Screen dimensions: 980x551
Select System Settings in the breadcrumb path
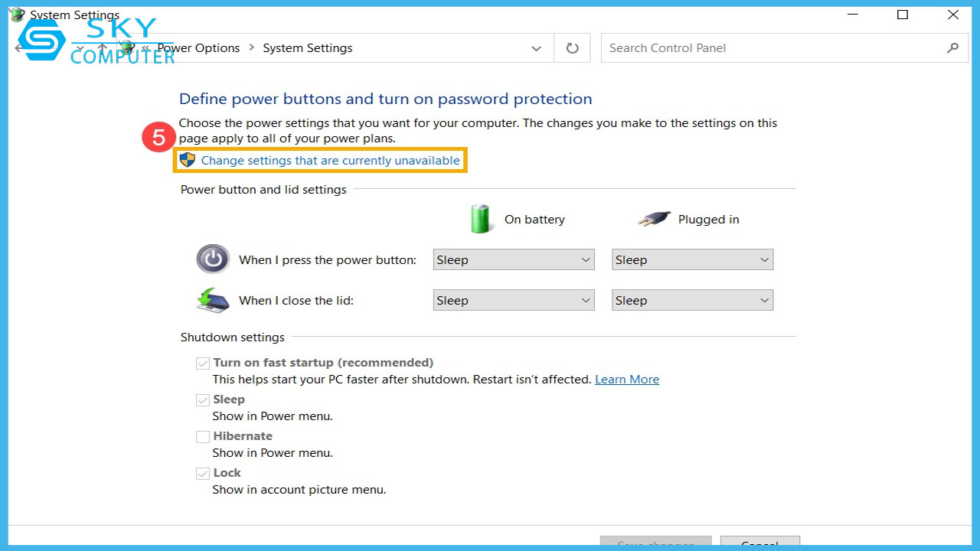[307, 48]
